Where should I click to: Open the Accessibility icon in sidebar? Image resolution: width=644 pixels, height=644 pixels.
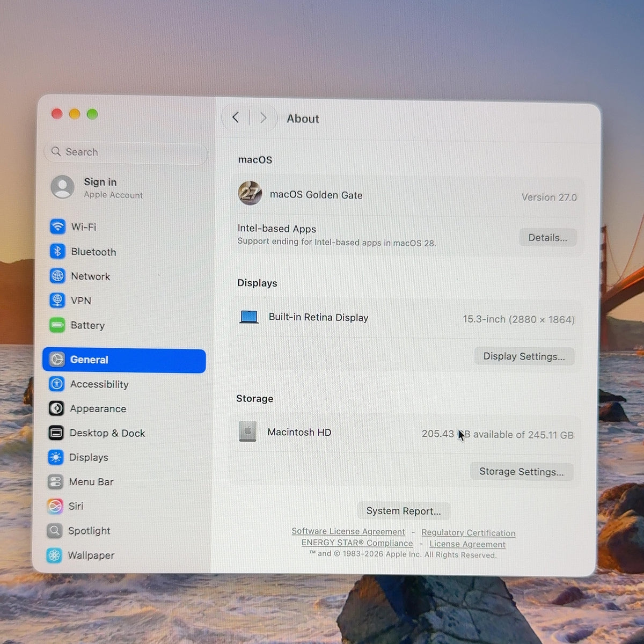(x=56, y=384)
